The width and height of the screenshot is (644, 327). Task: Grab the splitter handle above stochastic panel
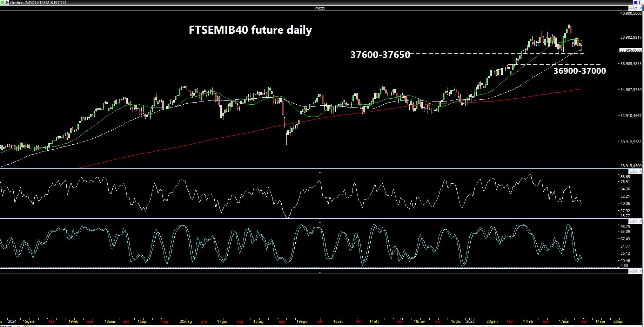tap(320, 222)
